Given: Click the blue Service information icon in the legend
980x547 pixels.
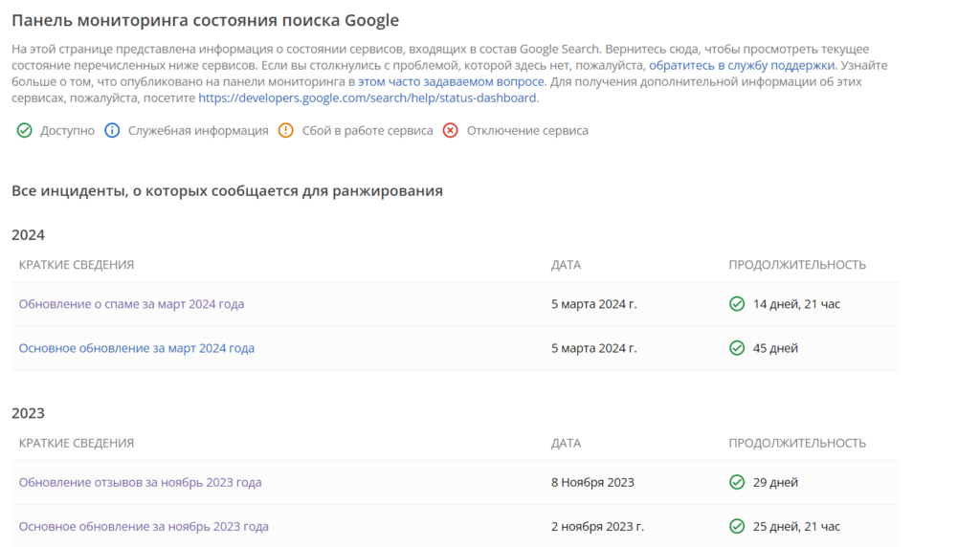Looking at the screenshot, I should pos(112,130).
